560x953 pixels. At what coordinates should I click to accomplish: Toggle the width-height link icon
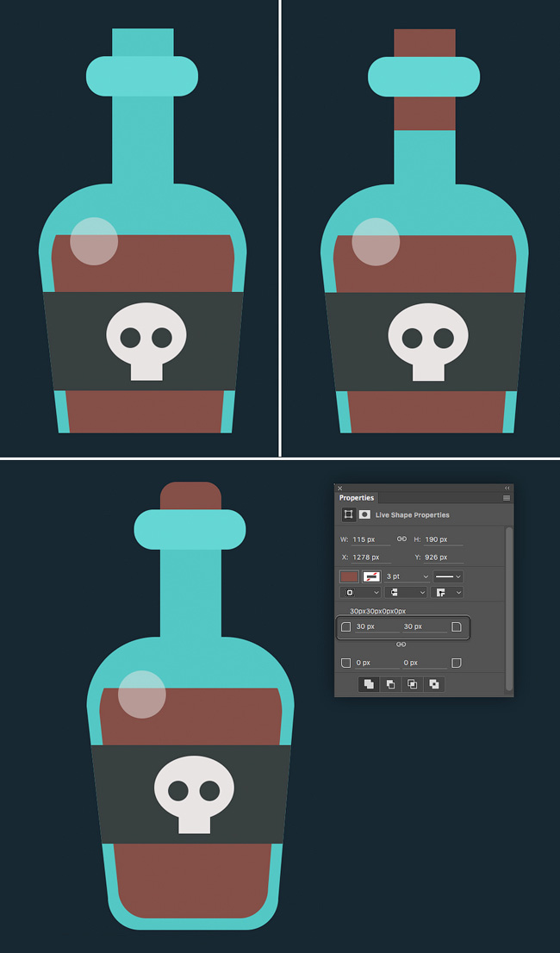click(x=401, y=539)
